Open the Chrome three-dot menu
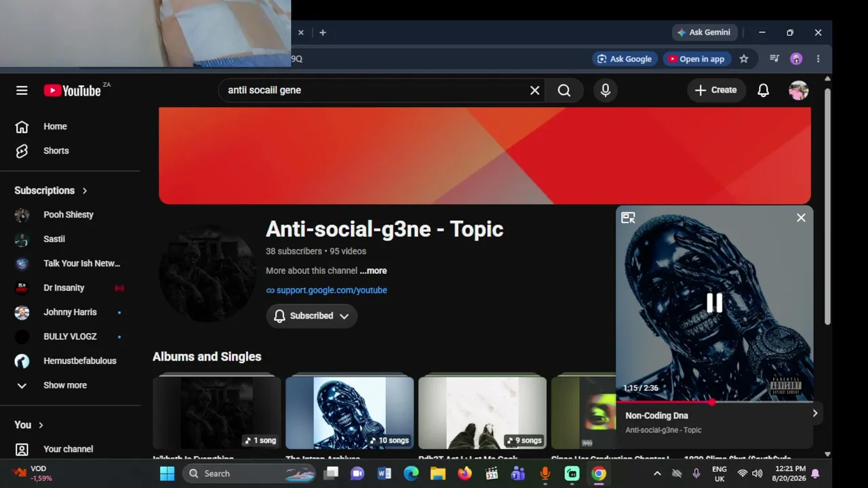868x488 pixels. [x=818, y=59]
